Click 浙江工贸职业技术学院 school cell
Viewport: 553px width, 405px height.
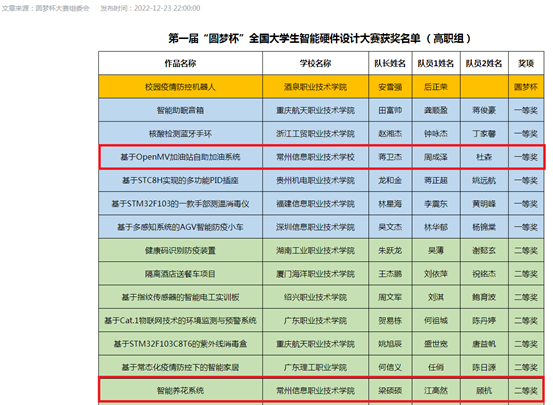(315, 134)
